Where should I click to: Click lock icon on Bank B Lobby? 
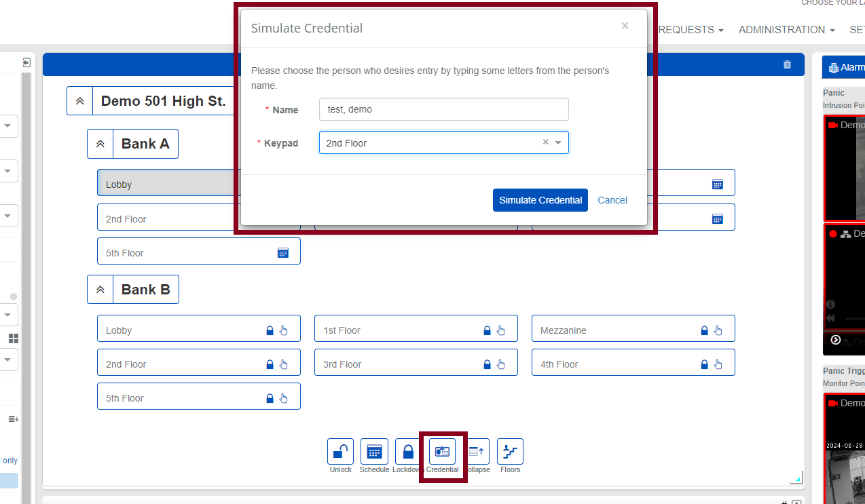point(270,330)
